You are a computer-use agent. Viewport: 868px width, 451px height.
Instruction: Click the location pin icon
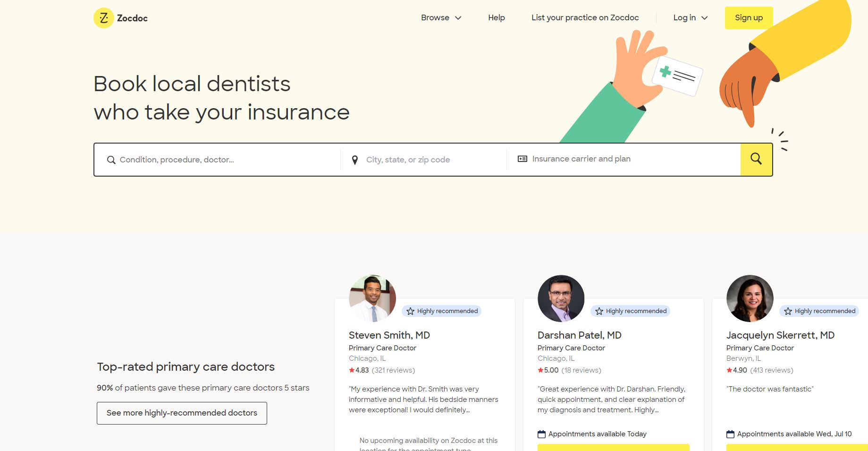coord(355,160)
